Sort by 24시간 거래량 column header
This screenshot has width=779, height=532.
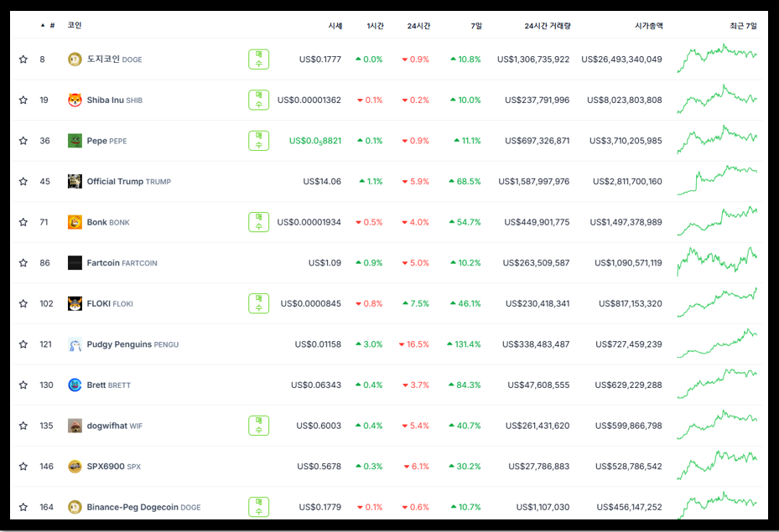tap(548, 26)
